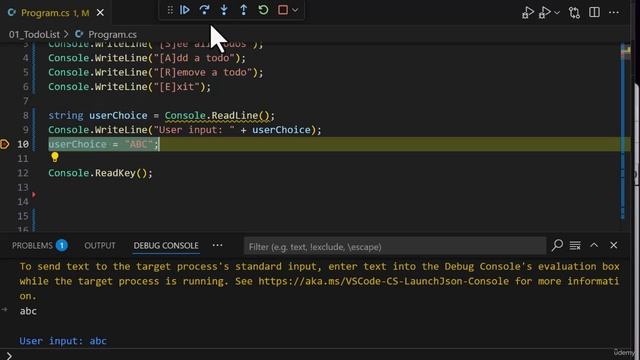Focus the debug console filter field
640x360 pixels.
(x=395, y=247)
